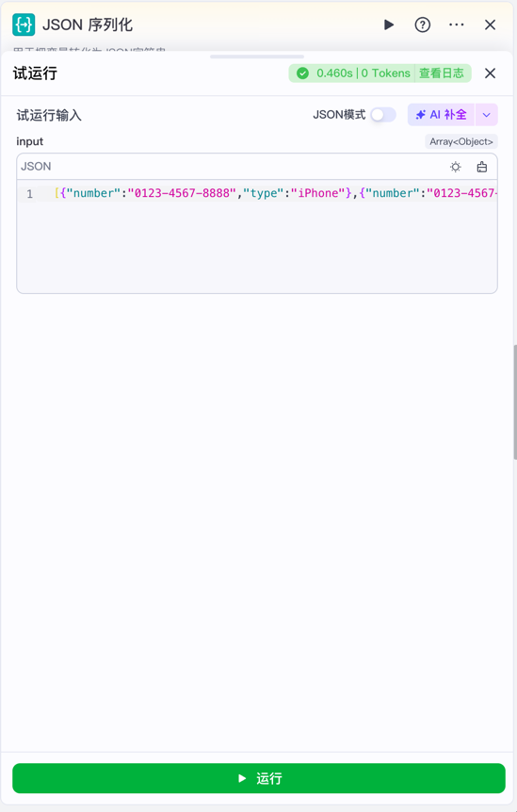
Task: Click the drag handle bar above 试运行
Action: [257, 57]
